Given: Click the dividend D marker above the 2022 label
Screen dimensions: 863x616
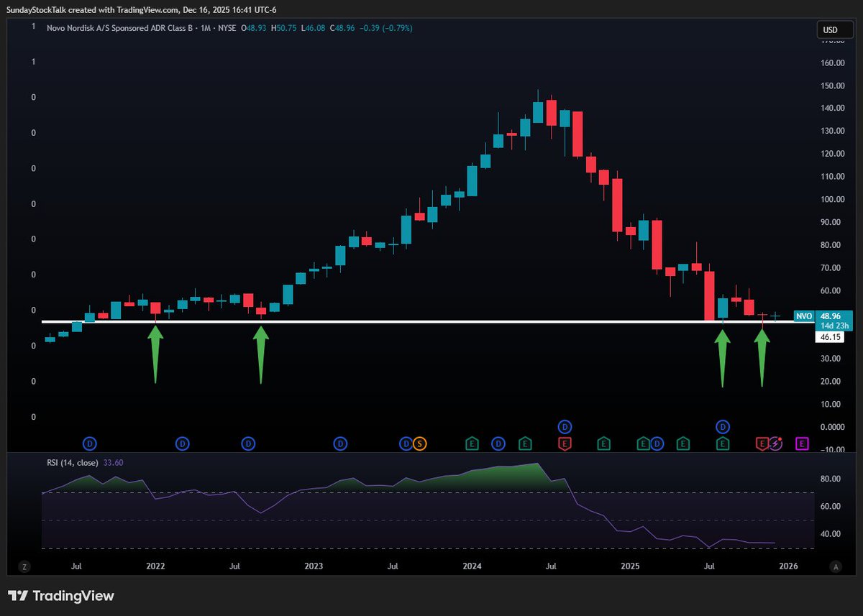Looking at the screenshot, I should coord(183,443).
